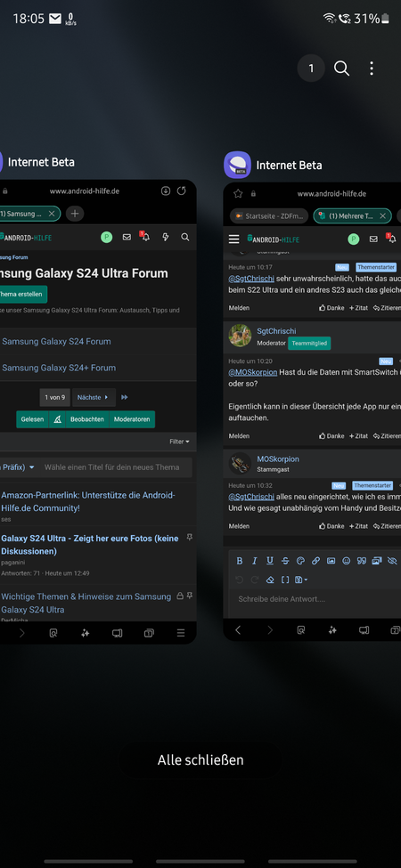Click 'Melden' under SgtChrischi's post

click(240, 436)
